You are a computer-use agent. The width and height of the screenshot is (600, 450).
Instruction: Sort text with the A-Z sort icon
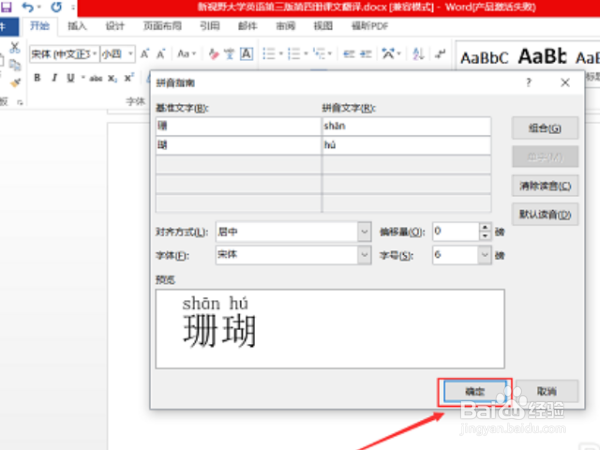(x=418, y=54)
